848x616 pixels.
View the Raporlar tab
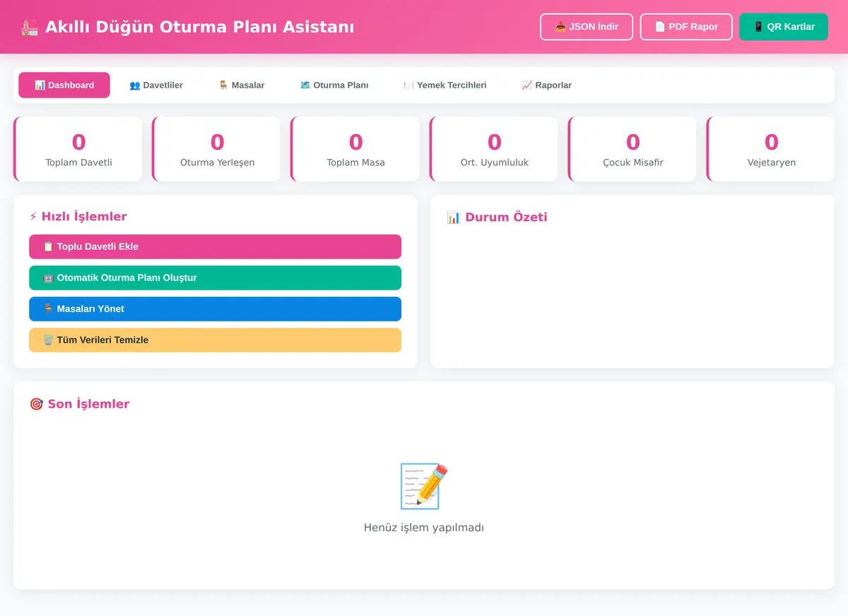pos(547,85)
